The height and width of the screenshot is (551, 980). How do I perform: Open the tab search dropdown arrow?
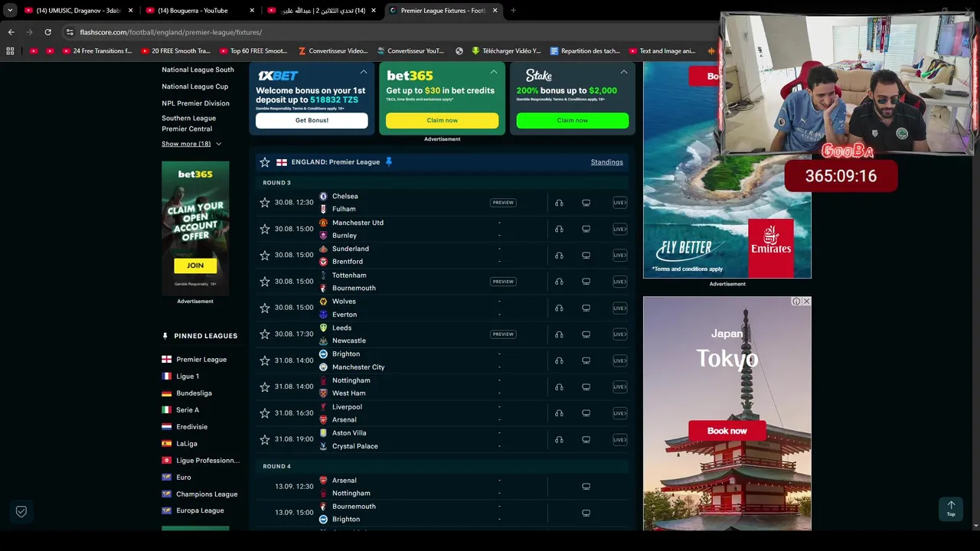click(10, 11)
